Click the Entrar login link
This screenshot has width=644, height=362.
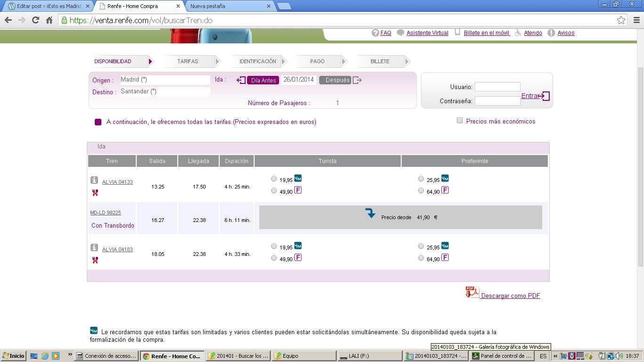[530, 96]
